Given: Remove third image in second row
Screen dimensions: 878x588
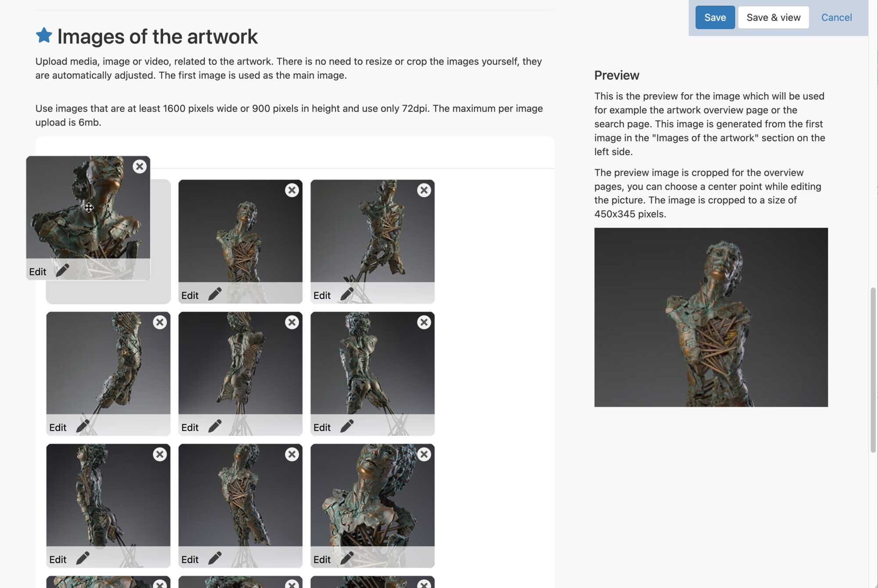Looking at the screenshot, I should pyautogui.click(x=424, y=323).
